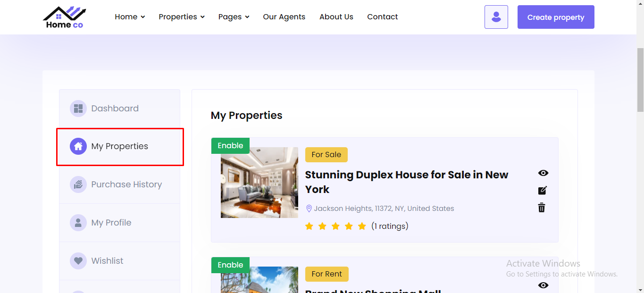Image resolution: width=644 pixels, height=293 pixels.
Task: Expand the Properties dropdown menu
Action: 182,17
